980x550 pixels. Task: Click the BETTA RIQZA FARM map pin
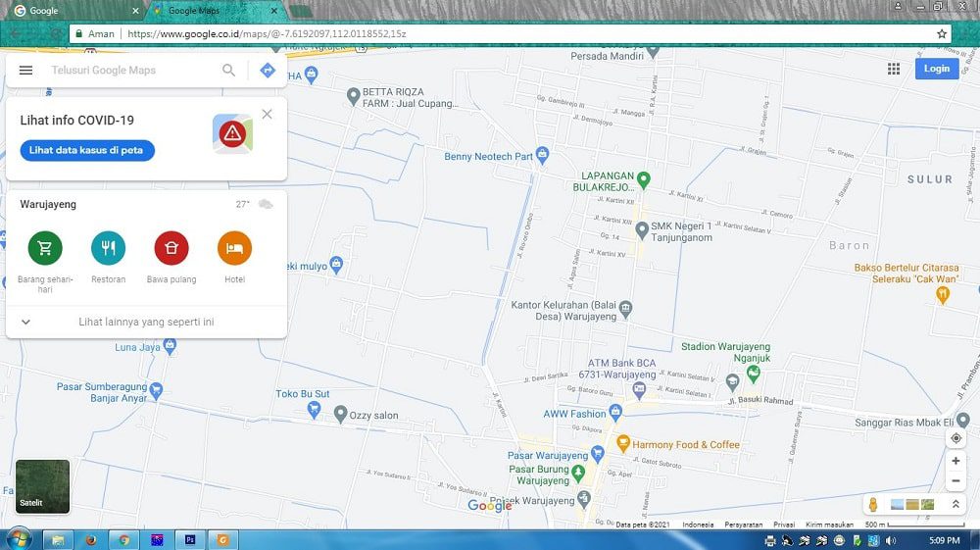[x=353, y=96]
